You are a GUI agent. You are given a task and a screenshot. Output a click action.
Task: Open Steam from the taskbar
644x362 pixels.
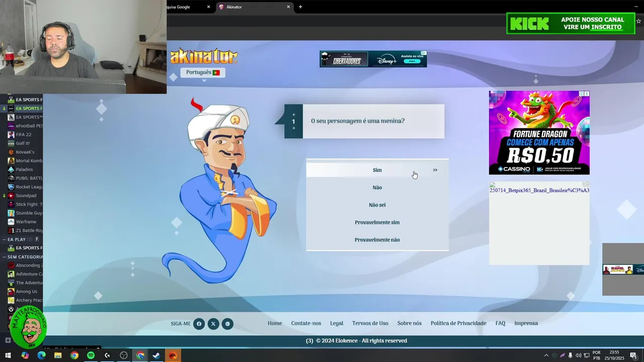(x=156, y=355)
